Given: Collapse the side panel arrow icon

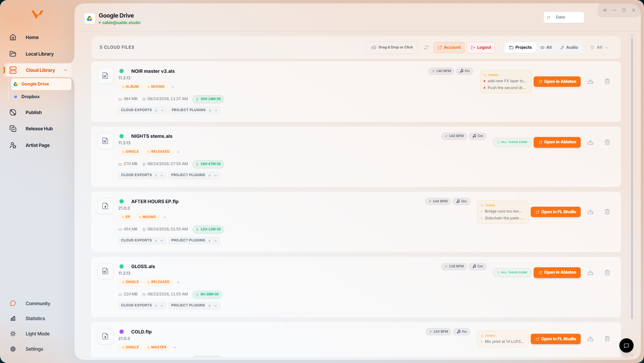Looking at the screenshot, I should 604,10.
